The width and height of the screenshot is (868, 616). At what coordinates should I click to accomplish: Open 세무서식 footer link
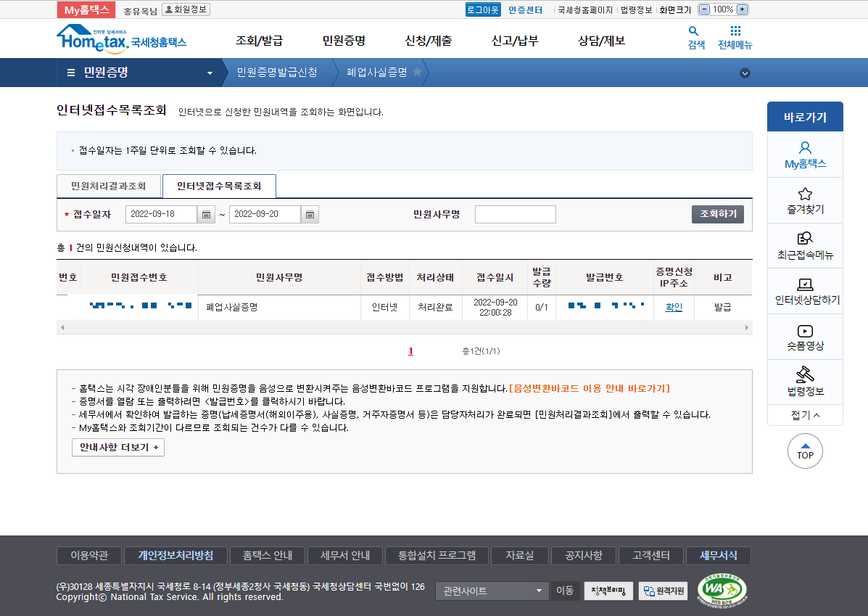pyautogui.click(x=719, y=556)
